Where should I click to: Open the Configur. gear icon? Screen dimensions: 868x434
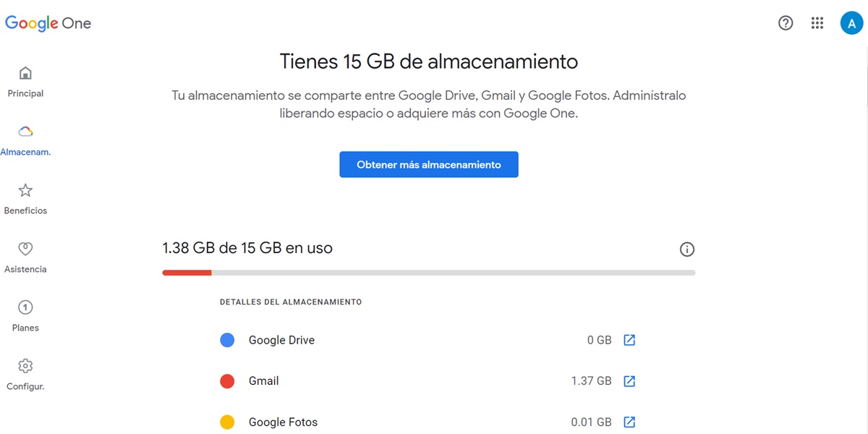[25, 366]
